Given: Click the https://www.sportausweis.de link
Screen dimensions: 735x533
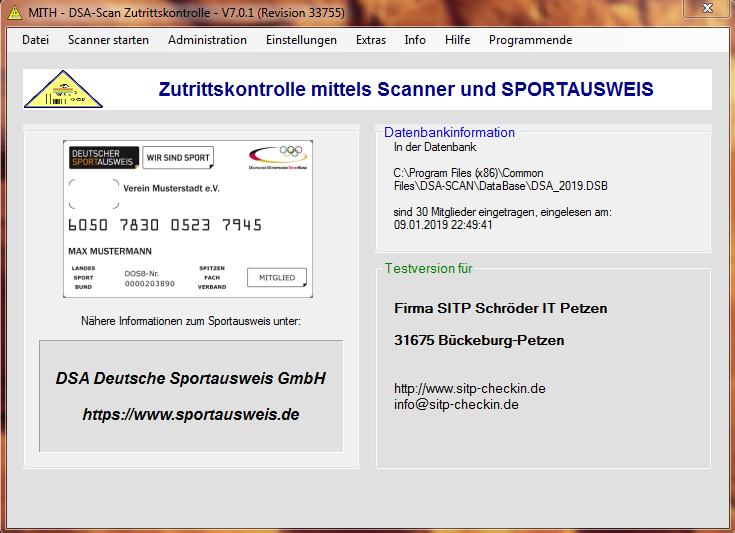Looking at the screenshot, I should click(x=191, y=414).
